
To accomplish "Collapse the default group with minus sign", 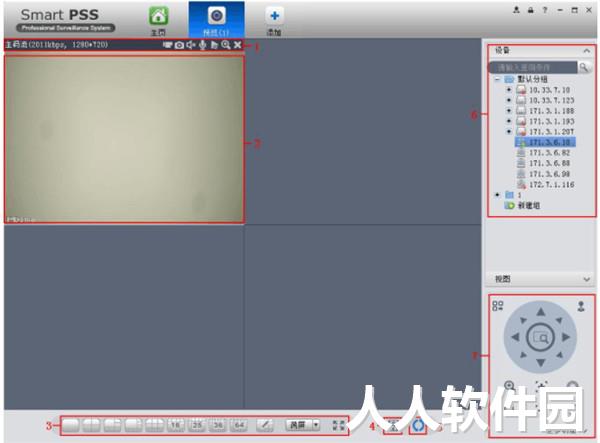I will pyautogui.click(x=497, y=79).
